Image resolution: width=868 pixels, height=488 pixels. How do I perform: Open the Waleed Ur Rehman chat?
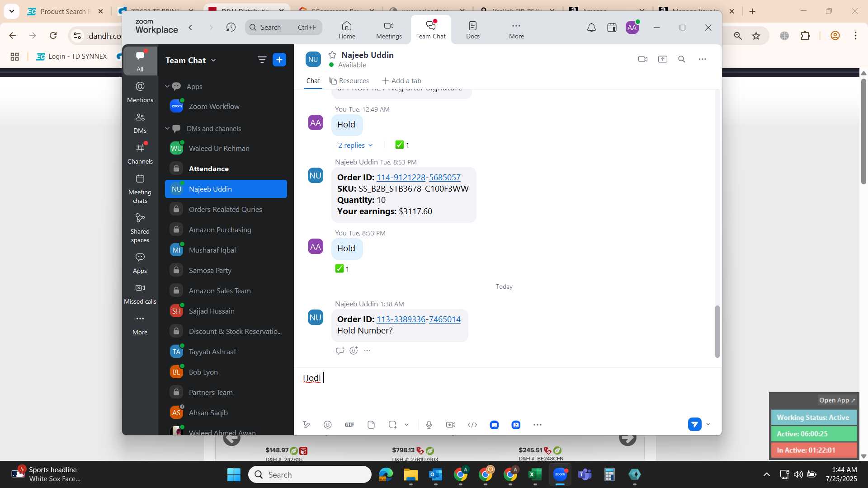226,148
